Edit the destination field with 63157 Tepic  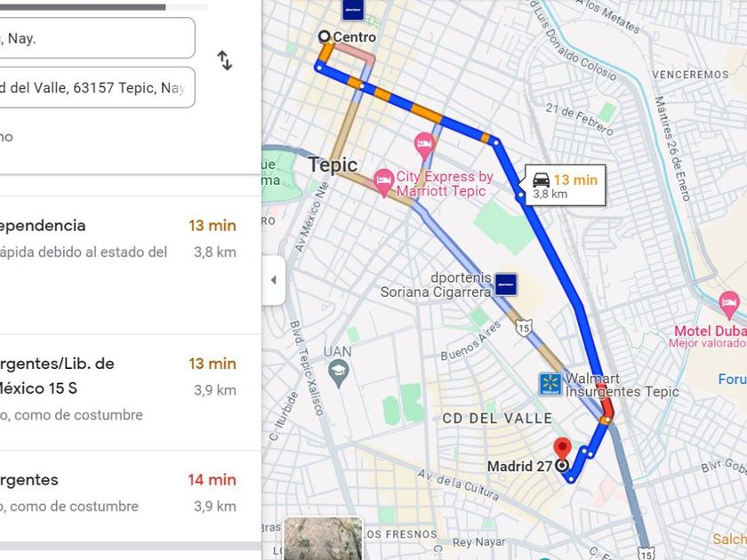[x=97, y=88]
